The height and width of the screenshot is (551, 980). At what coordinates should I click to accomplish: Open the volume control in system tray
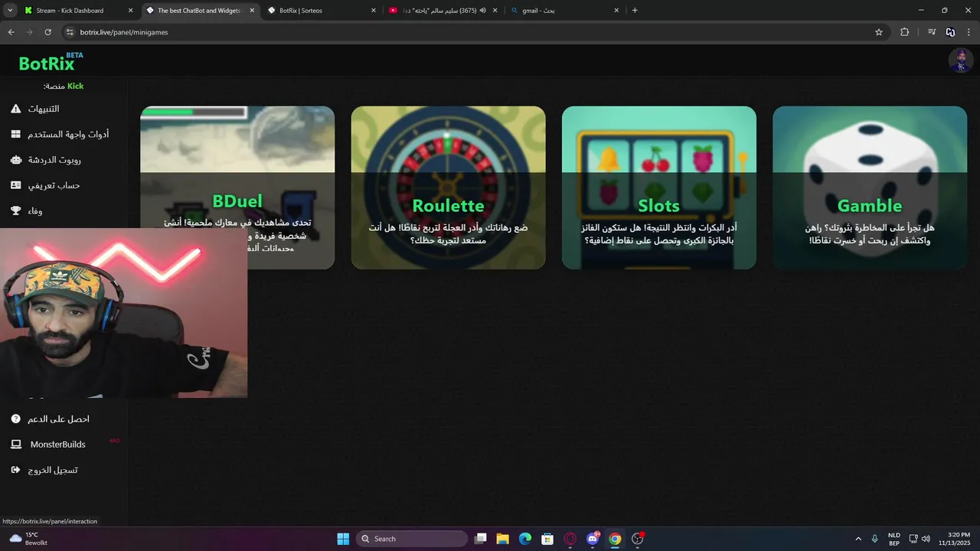pos(926,539)
